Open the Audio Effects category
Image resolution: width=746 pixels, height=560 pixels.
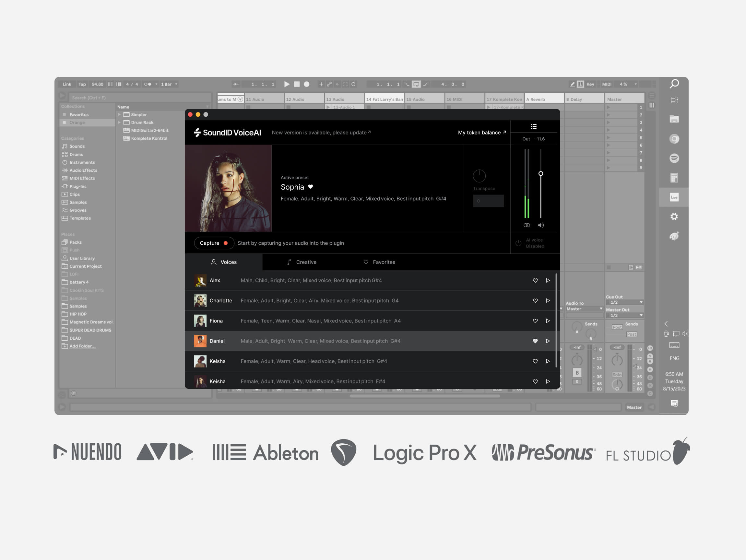(x=83, y=170)
